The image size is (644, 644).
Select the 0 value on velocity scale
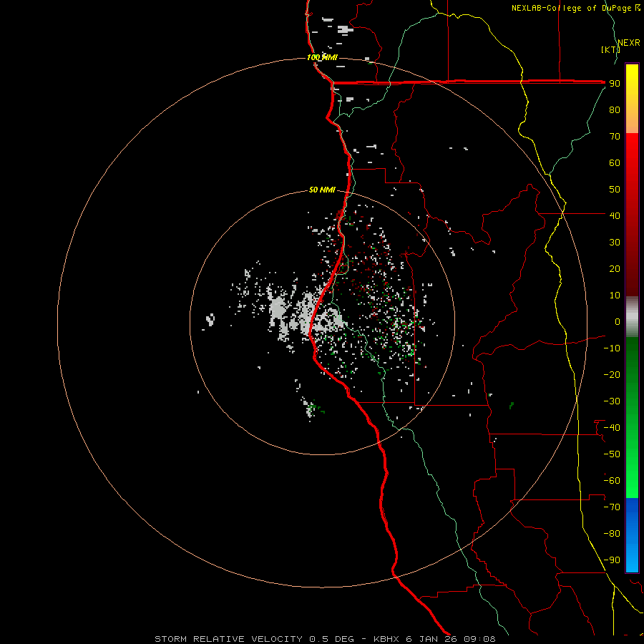point(618,321)
